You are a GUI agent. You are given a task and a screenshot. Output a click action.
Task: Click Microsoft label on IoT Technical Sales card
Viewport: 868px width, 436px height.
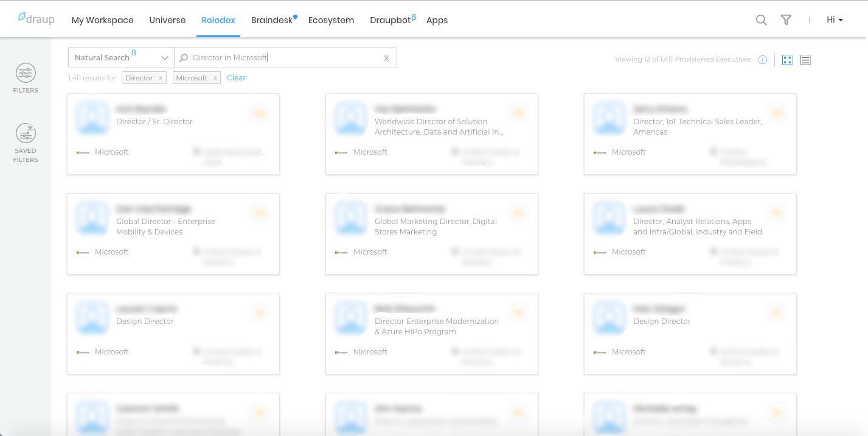(x=629, y=152)
